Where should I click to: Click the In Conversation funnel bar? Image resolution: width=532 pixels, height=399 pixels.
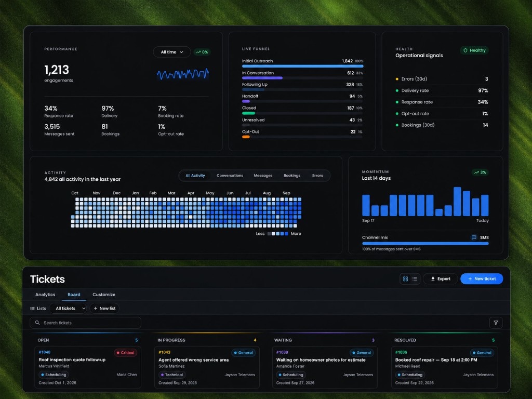(262, 78)
